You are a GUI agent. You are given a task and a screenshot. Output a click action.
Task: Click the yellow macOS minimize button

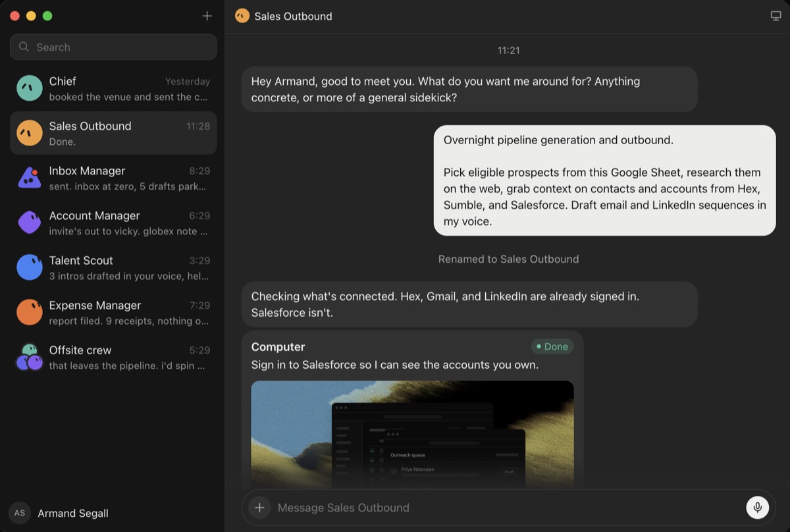tap(31, 16)
